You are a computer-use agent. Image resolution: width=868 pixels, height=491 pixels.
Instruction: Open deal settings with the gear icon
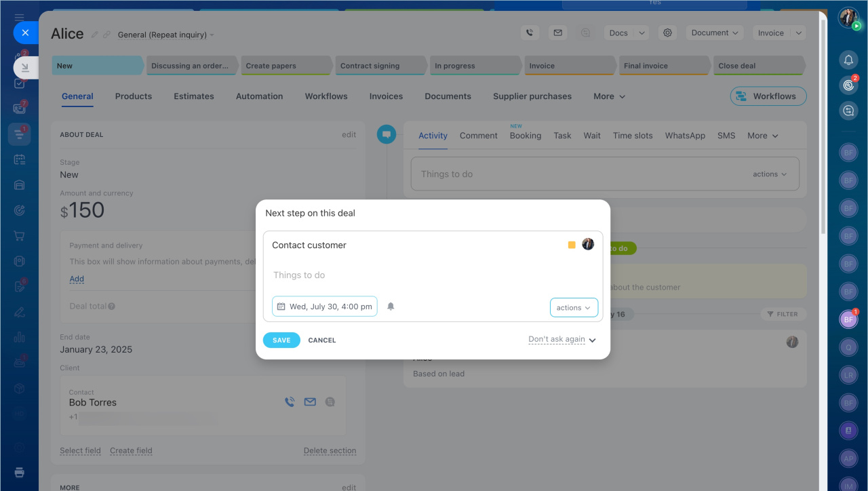click(668, 33)
